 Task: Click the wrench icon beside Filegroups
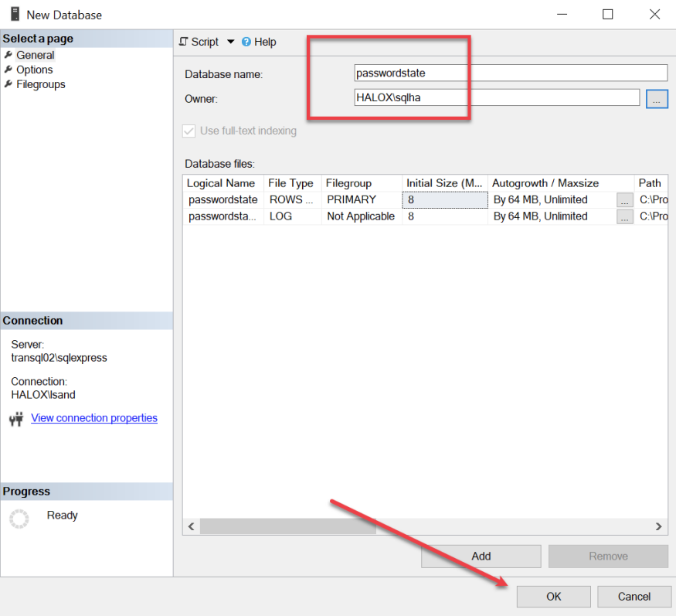(x=8, y=83)
